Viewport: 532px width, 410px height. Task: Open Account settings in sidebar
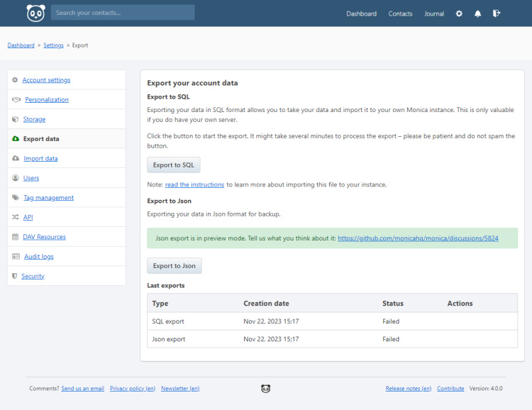coord(46,80)
